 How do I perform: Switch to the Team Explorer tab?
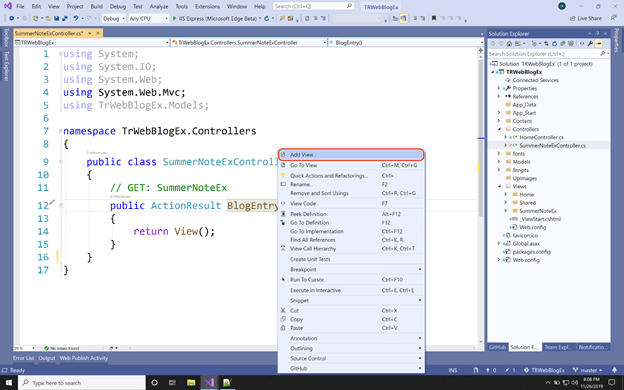[558, 347]
